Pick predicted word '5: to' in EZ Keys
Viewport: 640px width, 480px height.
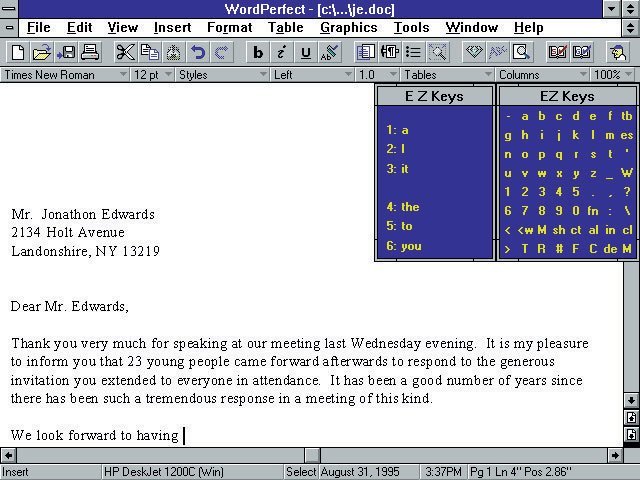(x=399, y=226)
